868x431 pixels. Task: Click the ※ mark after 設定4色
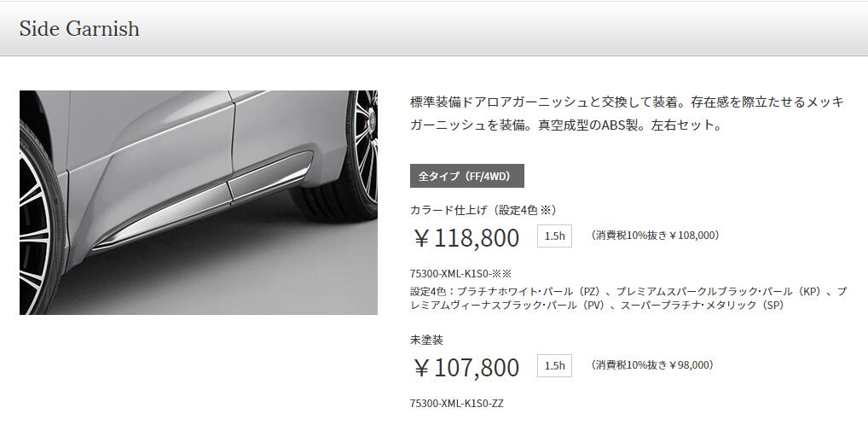[545, 210]
